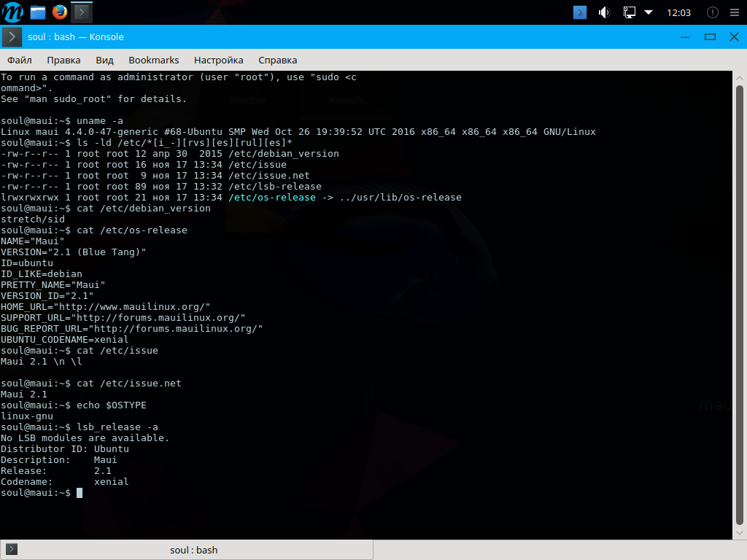Click HOME_URL line with mauilinux.org
This screenshot has width=747, height=560.
point(105,307)
